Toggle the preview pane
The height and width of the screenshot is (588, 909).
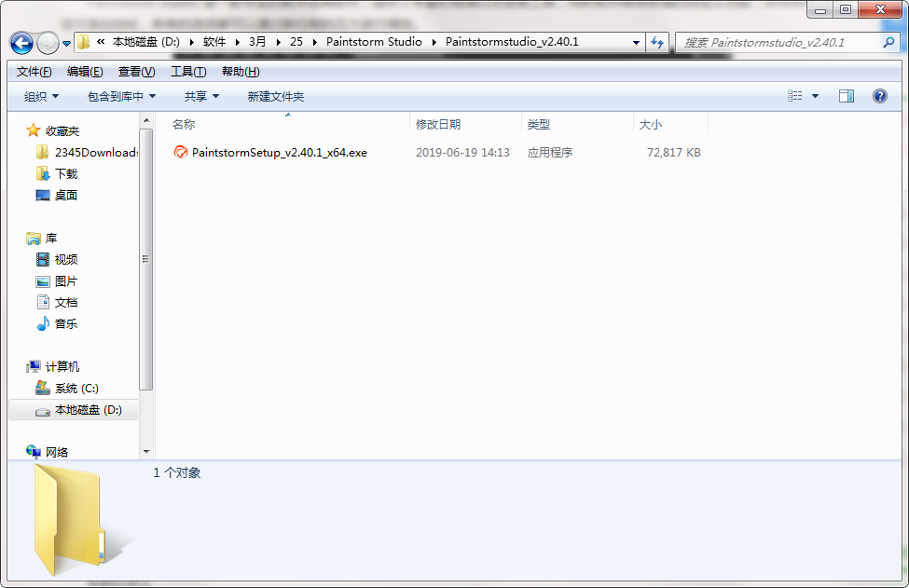coord(847,96)
